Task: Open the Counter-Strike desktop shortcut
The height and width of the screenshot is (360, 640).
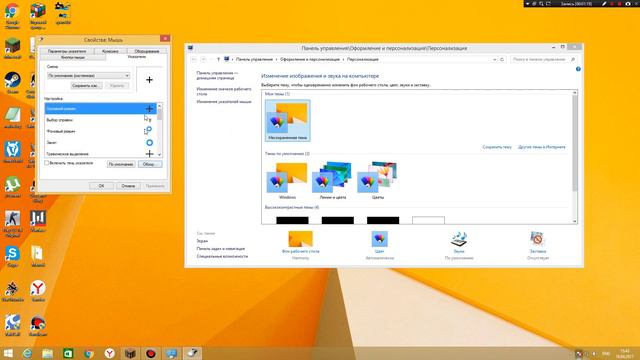Action: [x=12, y=223]
